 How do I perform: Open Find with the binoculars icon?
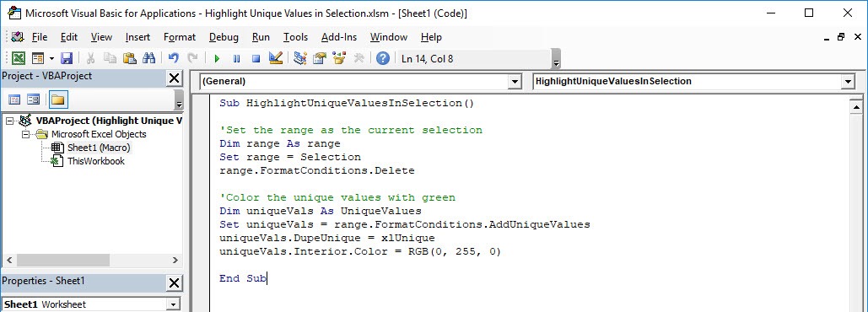(148, 59)
